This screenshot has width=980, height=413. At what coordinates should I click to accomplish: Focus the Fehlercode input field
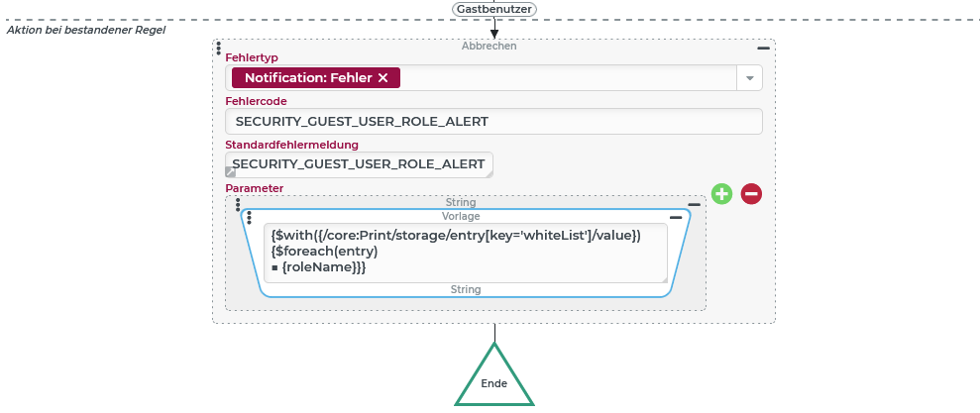(x=493, y=121)
